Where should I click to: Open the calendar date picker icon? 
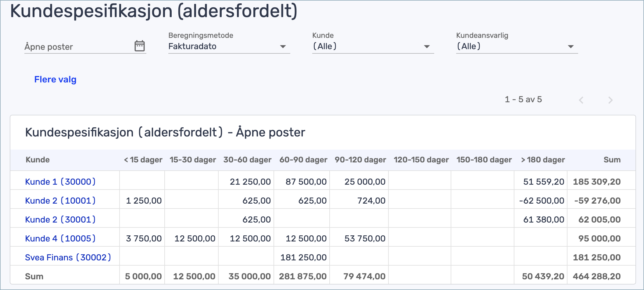pyautogui.click(x=140, y=46)
